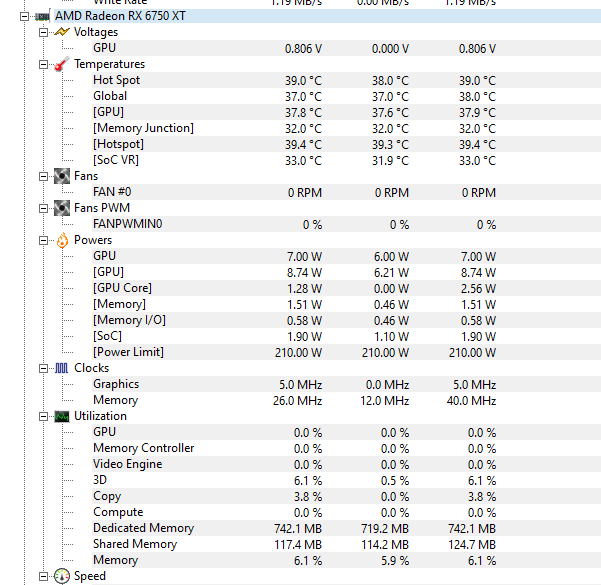Select the [Memory] power row

[x=346, y=304]
